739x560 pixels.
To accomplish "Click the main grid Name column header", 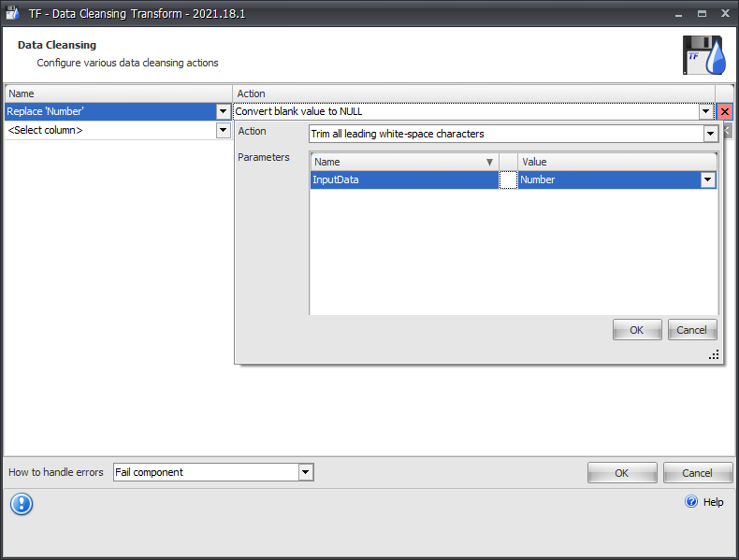I will (x=119, y=93).
